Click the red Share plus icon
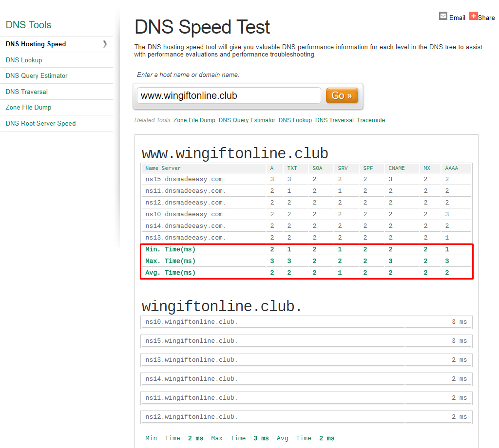This screenshot has height=448, width=499. point(473,16)
